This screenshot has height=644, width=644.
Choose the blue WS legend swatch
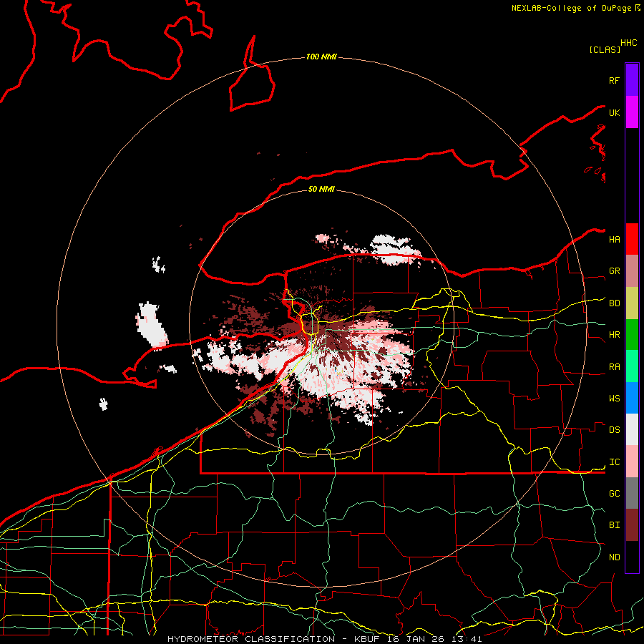632,398
